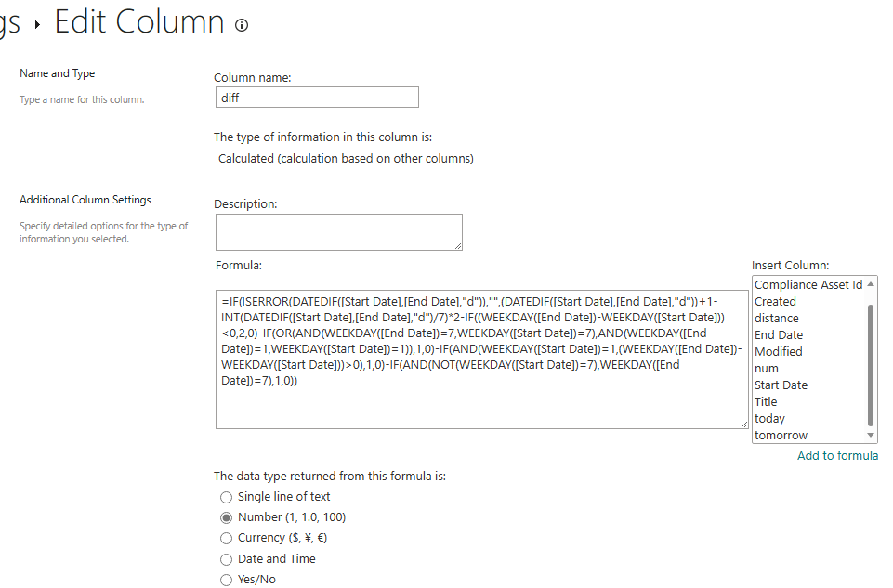Click the breadcrumb arrow before Edit Column
Viewport: 893px width, 588px height.
pos(37,24)
